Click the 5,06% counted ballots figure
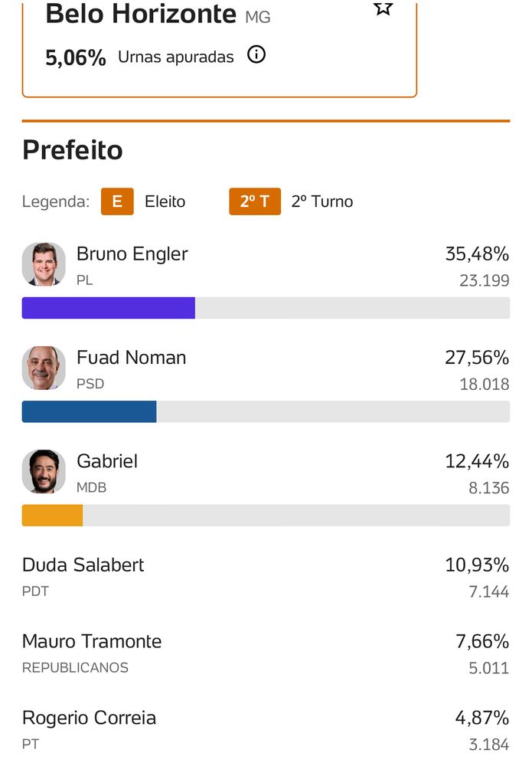Image resolution: width=532 pixels, height=766 pixels. pos(76,57)
